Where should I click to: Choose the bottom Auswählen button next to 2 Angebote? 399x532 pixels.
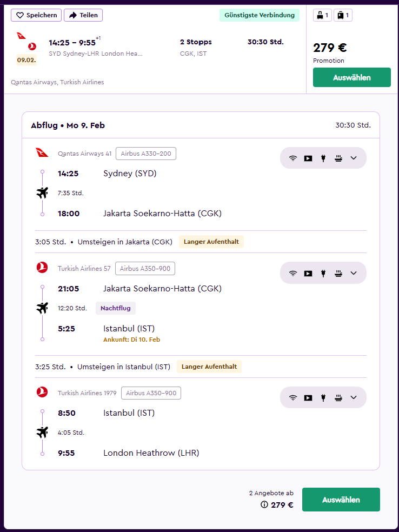(x=341, y=500)
